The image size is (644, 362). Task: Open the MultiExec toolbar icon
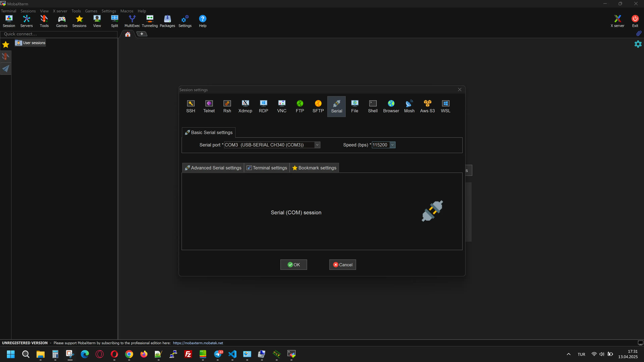pyautogui.click(x=132, y=21)
